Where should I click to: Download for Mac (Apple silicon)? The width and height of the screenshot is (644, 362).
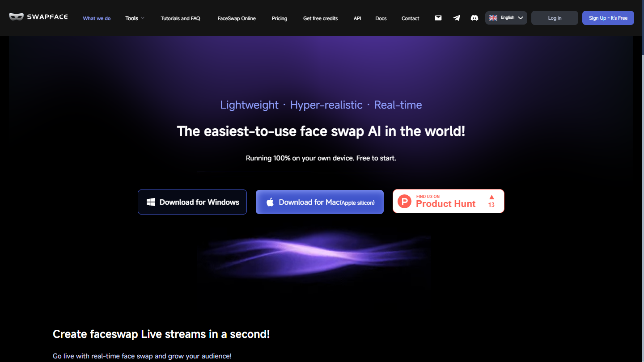[320, 202]
